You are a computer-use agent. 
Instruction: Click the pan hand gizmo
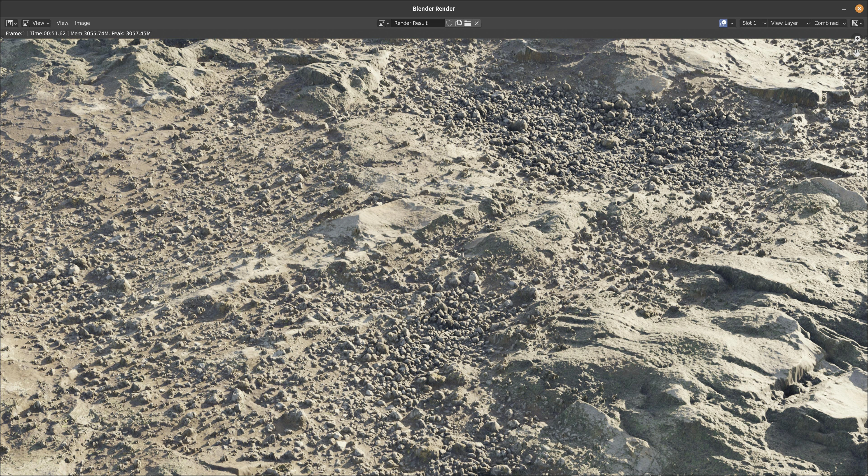(x=857, y=53)
